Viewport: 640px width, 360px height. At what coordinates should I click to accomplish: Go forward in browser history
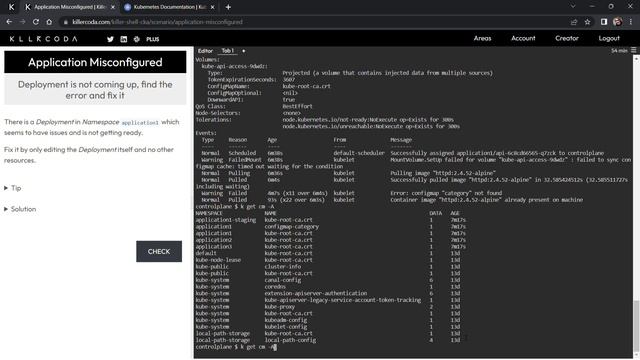pyautogui.click(x=22, y=22)
